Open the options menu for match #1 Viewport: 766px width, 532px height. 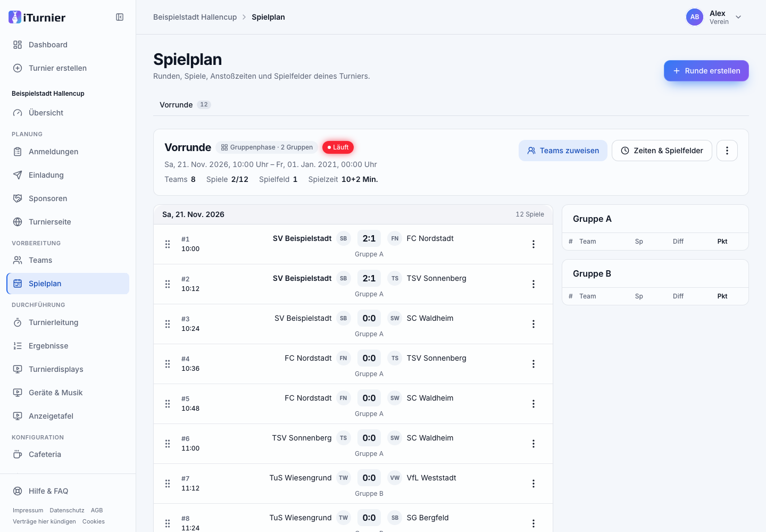[x=534, y=244]
